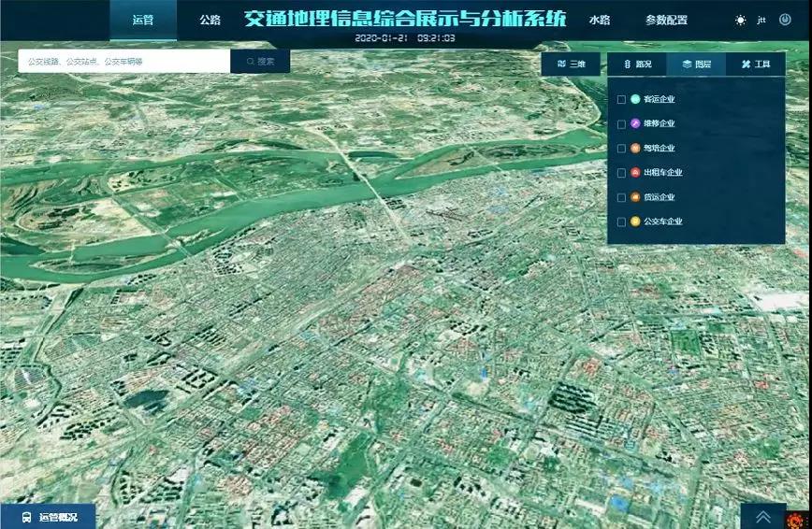Click the red 出租车企业 layer icon
Screen dimensions: 812x529
(x=635, y=172)
